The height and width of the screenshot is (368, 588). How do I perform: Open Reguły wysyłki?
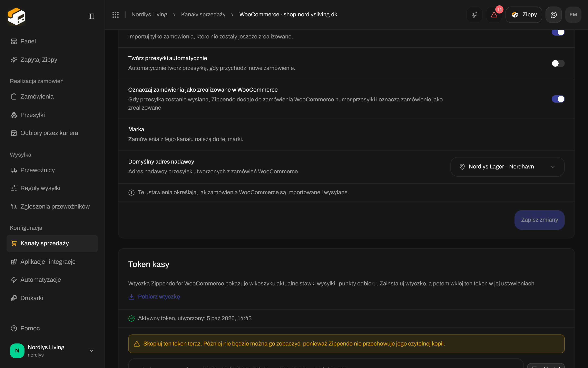(x=52, y=188)
